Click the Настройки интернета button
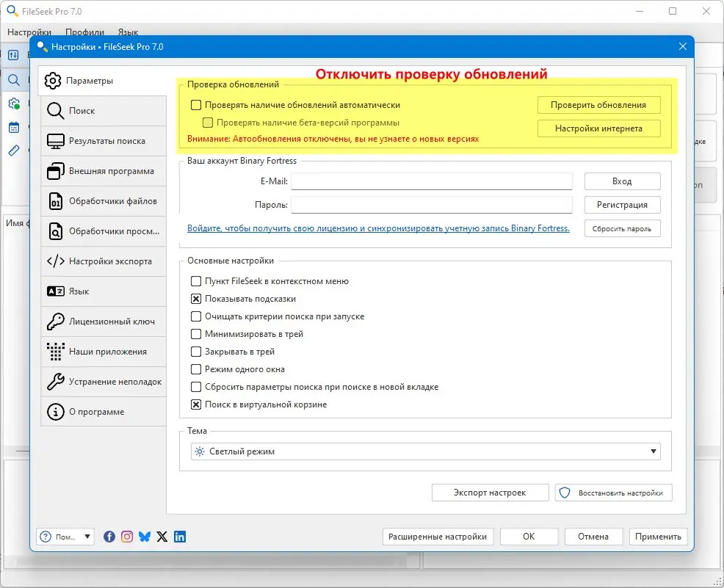The width and height of the screenshot is (724, 588). click(x=598, y=128)
